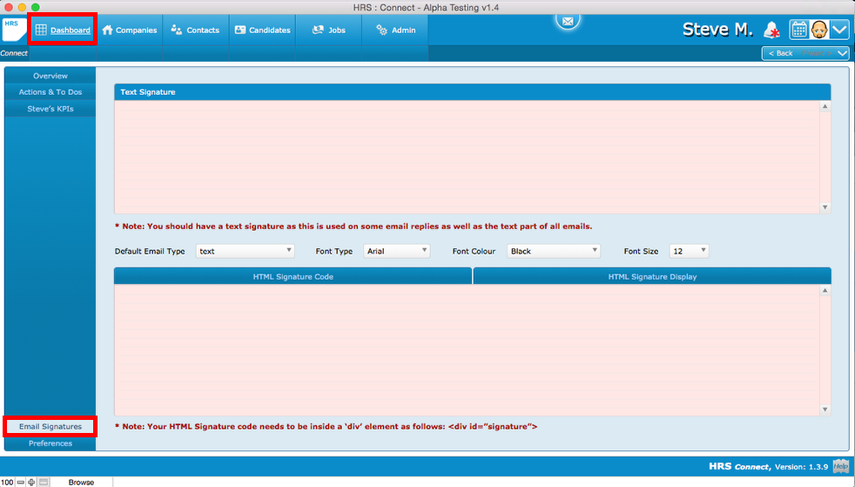The image size is (855, 487).
Task: Click the Steve M. user name
Action: tap(718, 29)
